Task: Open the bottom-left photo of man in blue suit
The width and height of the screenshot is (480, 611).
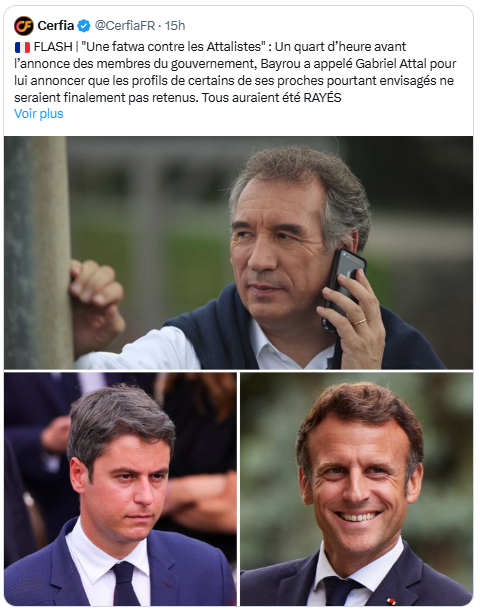Action: [x=120, y=489]
